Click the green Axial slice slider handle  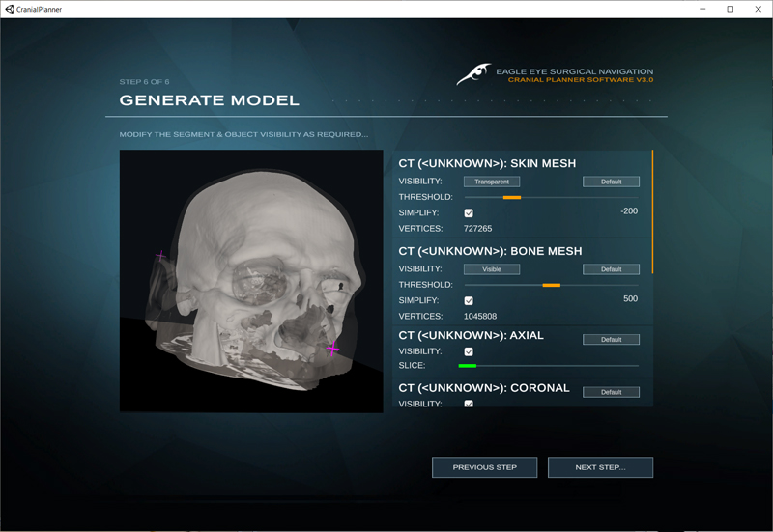468,366
